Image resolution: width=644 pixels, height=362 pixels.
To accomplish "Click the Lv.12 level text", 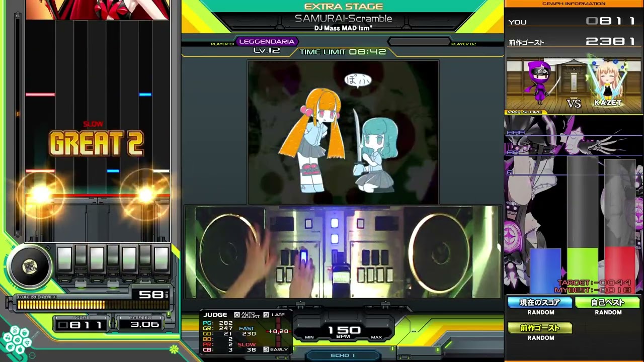I will 266,50.
